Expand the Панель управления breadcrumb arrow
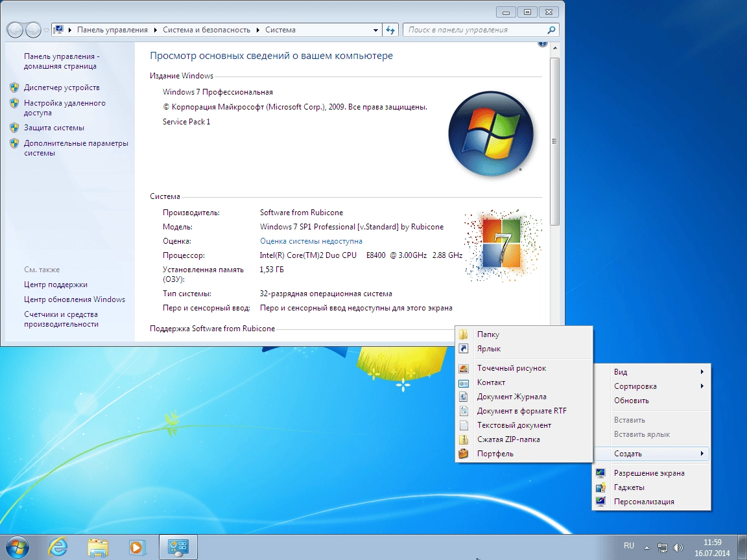The height and width of the screenshot is (560, 747). pos(156,30)
